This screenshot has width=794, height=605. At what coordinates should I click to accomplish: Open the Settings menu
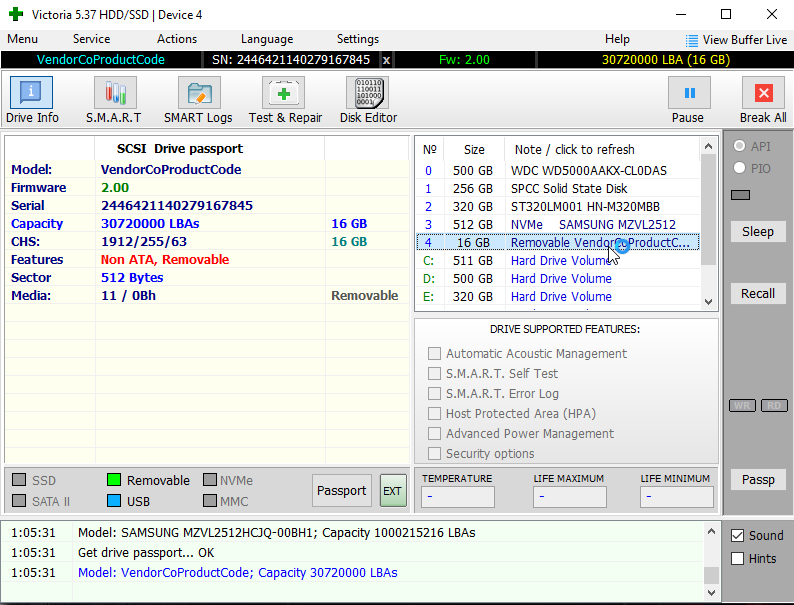(358, 39)
